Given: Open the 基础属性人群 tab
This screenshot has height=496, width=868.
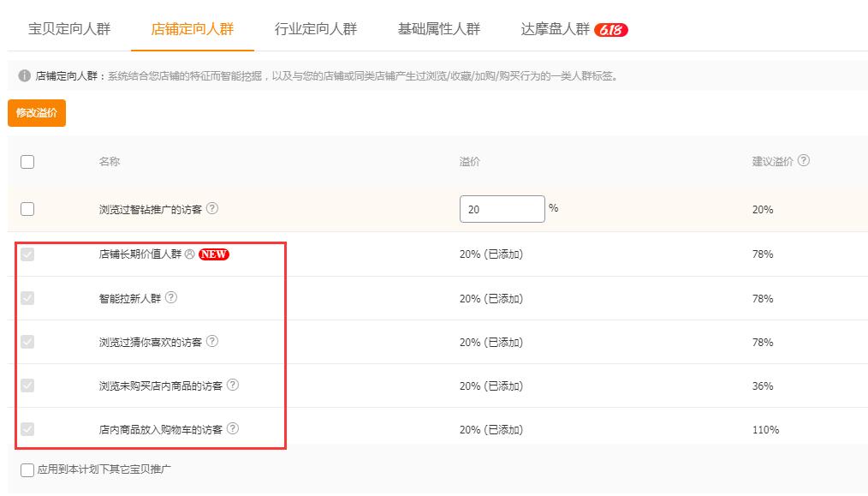Looking at the screenshot, I should 438,27.
